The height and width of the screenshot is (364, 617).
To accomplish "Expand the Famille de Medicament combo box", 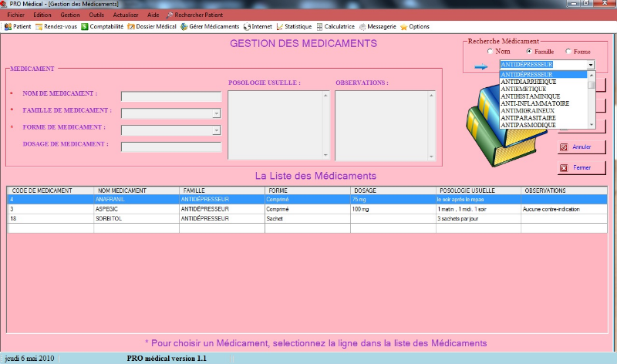I will 217,113.
